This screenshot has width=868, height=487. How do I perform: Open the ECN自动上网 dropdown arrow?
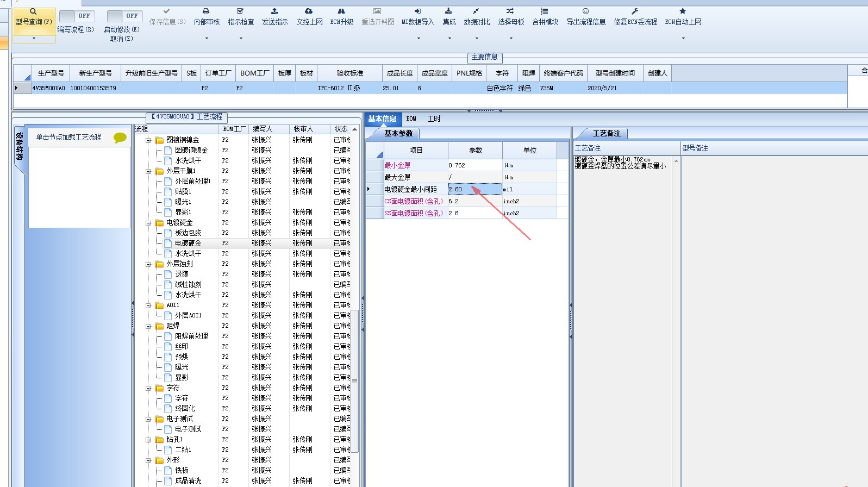coord(683,39)
